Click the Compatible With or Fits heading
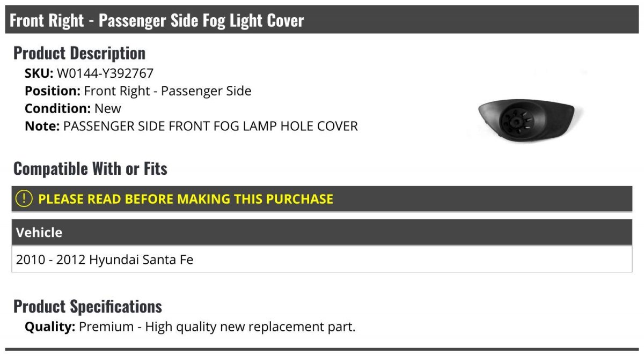 (90, 169)
